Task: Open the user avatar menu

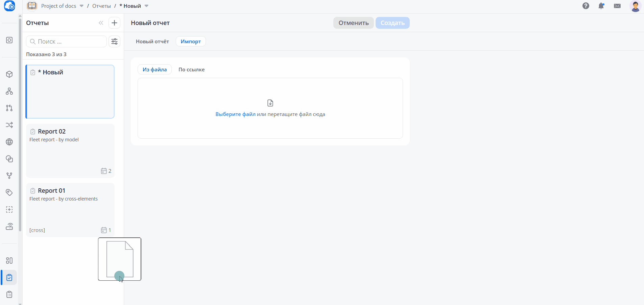Action: [636, 6]
